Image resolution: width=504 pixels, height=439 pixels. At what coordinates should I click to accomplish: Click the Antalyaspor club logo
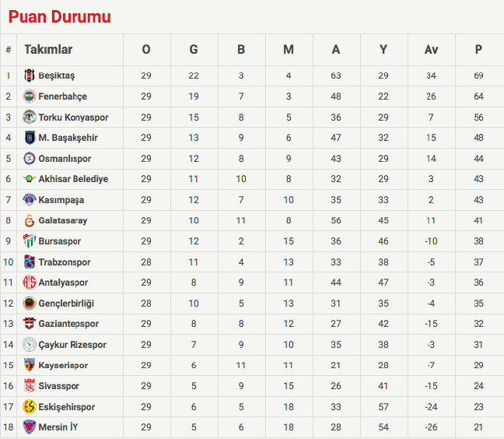pos(30,283)
